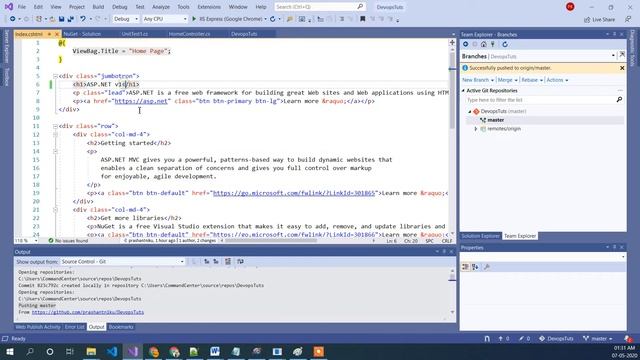Click Manage Connections plug icon in Team Explorer

[x=493, y=44]
